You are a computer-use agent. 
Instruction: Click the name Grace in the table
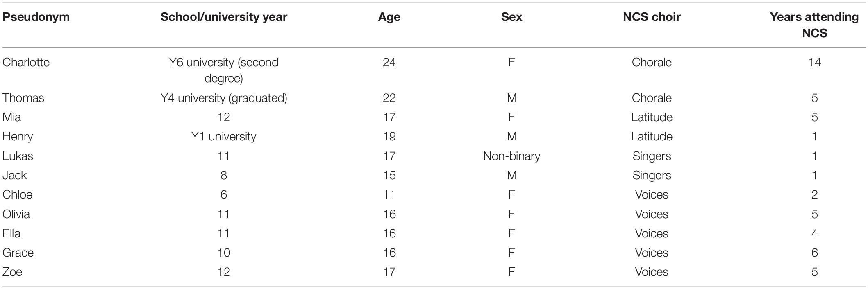(x=18, y=253)
